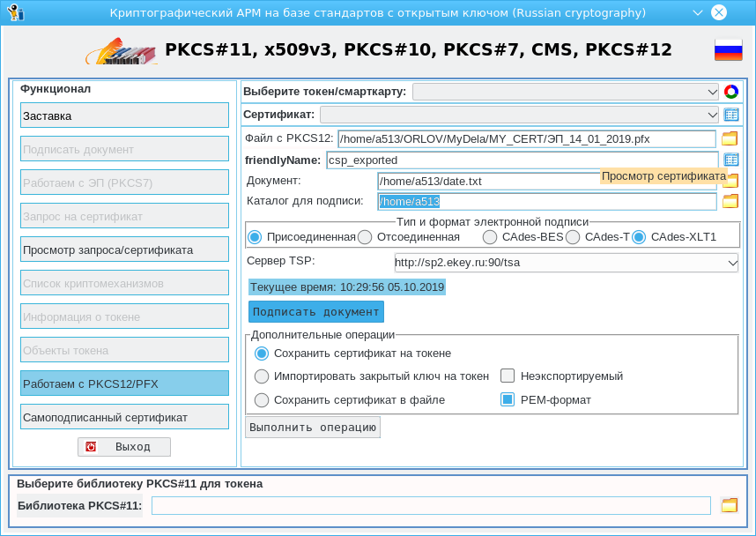
Task: Toggle the PEM-формат checkbox
Action: 508,400
